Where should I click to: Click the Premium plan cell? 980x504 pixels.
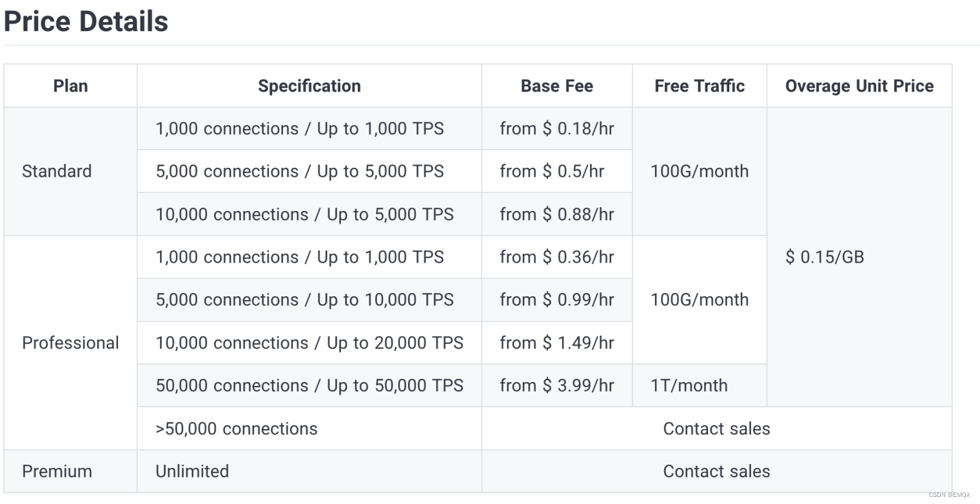(57, 471)
